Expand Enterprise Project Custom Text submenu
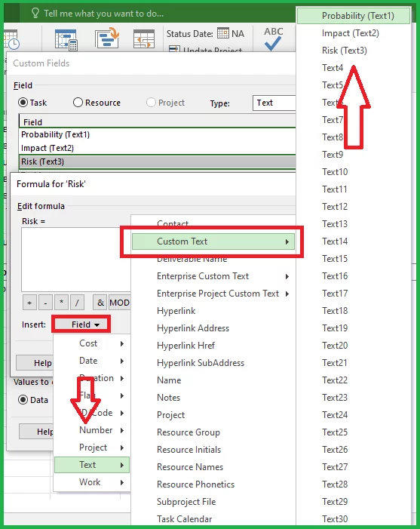Screen dimensions: 420x529 click(213, 294)
